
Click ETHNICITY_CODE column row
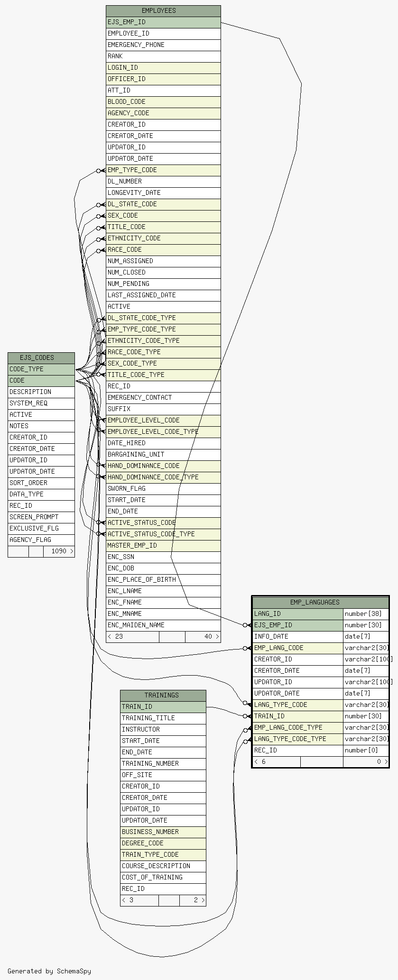coord(163,238)
